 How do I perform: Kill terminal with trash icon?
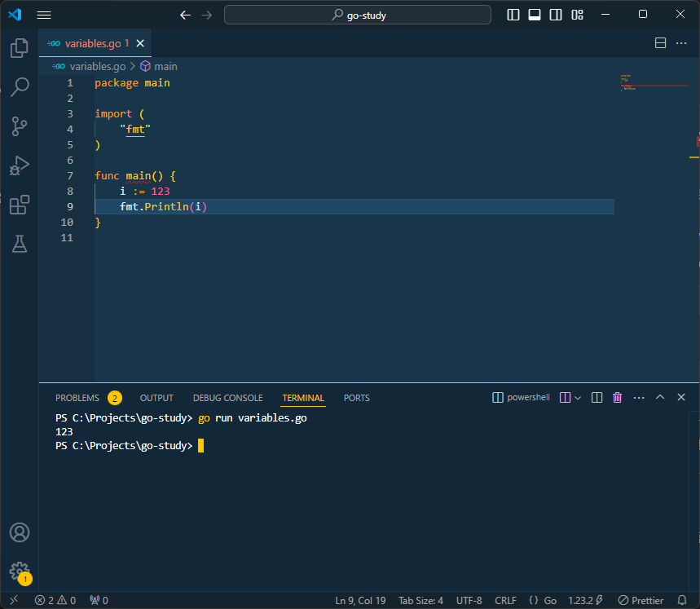coord(617,398)
